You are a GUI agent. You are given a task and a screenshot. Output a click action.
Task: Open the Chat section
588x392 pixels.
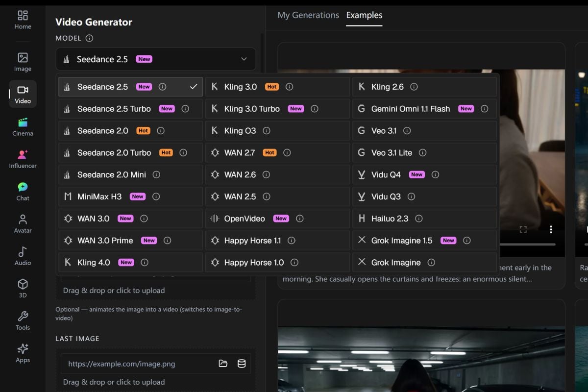[x=23, y=192]
